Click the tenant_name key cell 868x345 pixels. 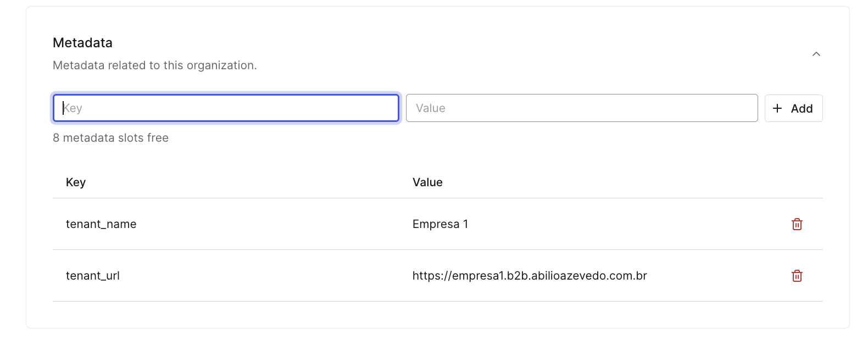pyautogui.click(x=101, y=224)
